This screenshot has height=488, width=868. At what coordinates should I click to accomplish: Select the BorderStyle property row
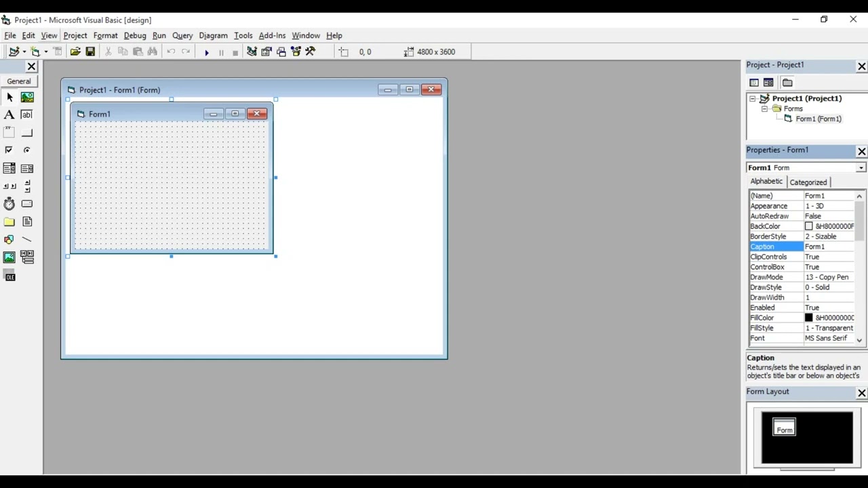point(802,237)
